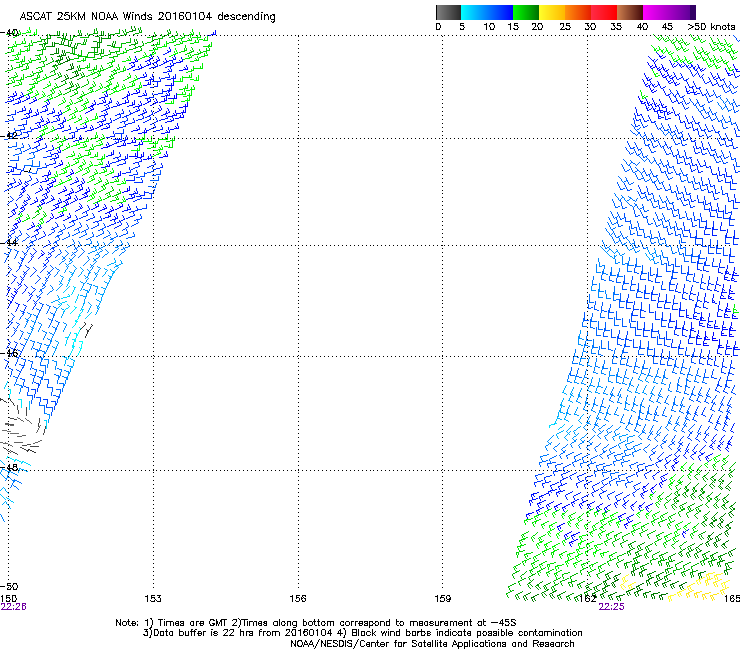Screen dimensions: 740x650
Task: Click the '25' value on the legend
Action: tap(565, 27)
